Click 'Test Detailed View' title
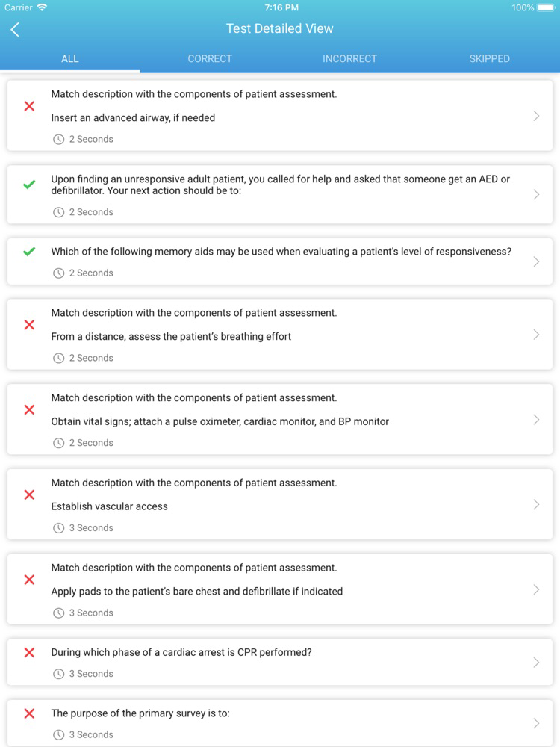The image size is (560, 747). click(280, 28)
